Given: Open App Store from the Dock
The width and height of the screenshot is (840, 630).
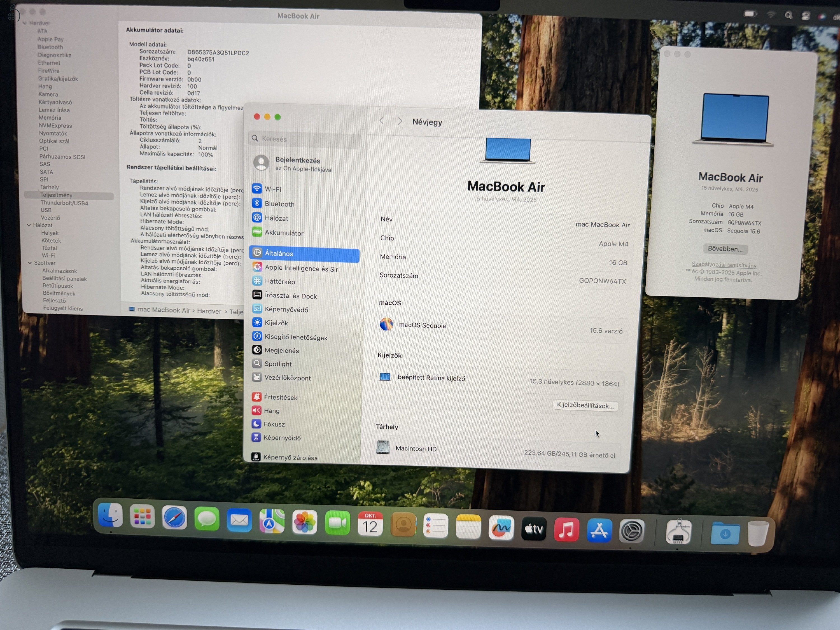Looking at the screenshot, I should coord(599,531).
